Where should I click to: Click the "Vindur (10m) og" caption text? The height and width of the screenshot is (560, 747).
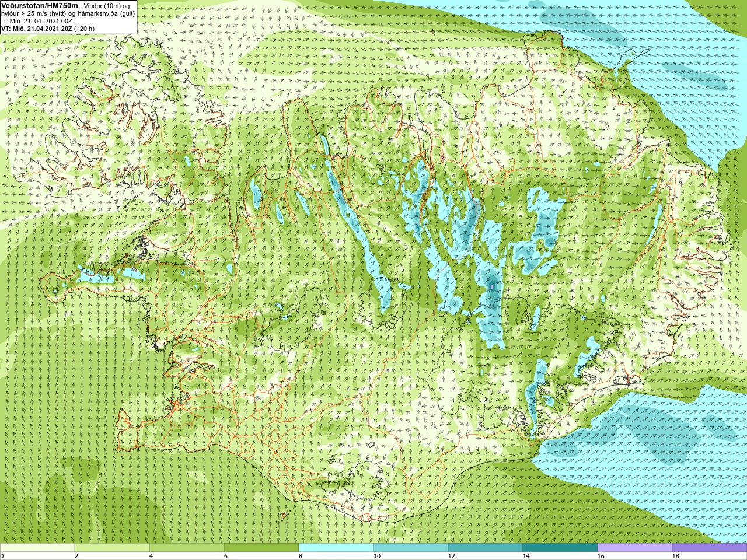pyautogui.click(x=107, y=5)
